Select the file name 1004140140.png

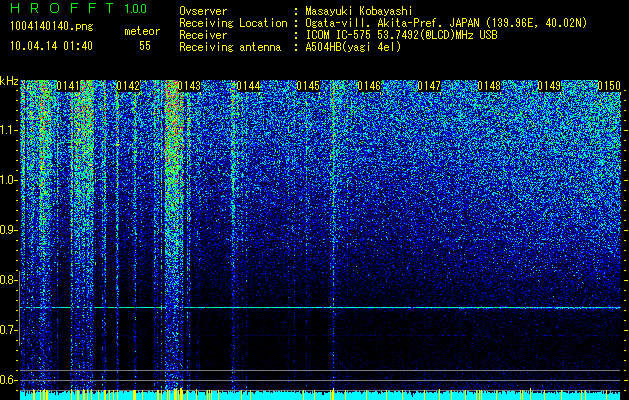52,27
